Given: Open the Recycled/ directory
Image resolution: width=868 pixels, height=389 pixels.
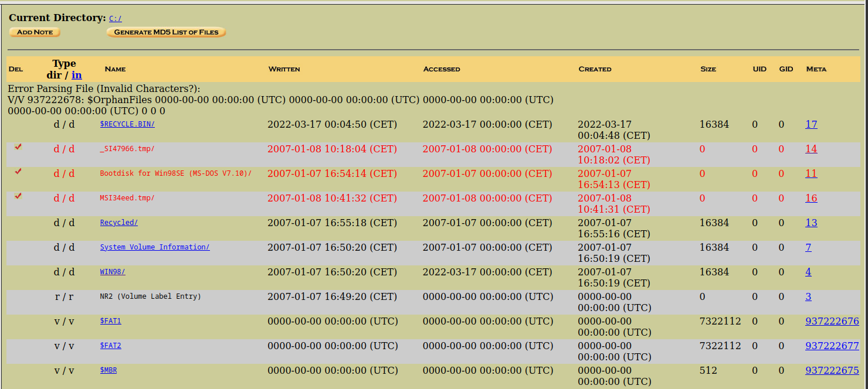Looking at the screenshot, I should (118, 223).
